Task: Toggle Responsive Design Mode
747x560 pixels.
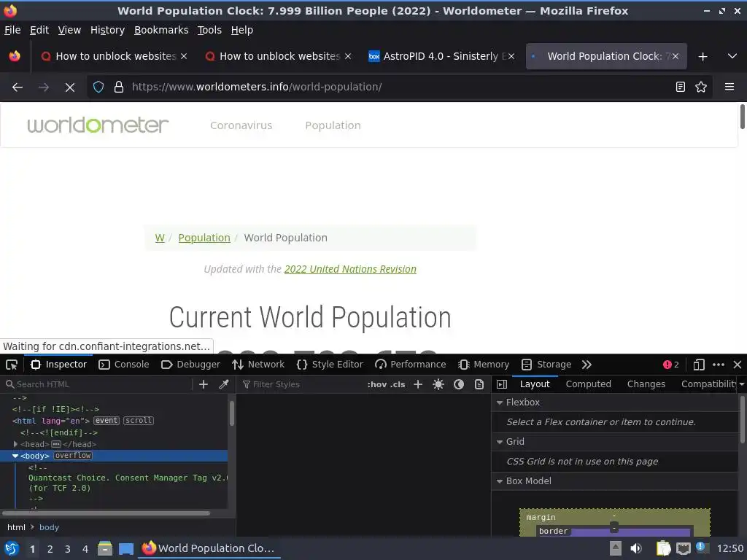Action: [699, 365]
